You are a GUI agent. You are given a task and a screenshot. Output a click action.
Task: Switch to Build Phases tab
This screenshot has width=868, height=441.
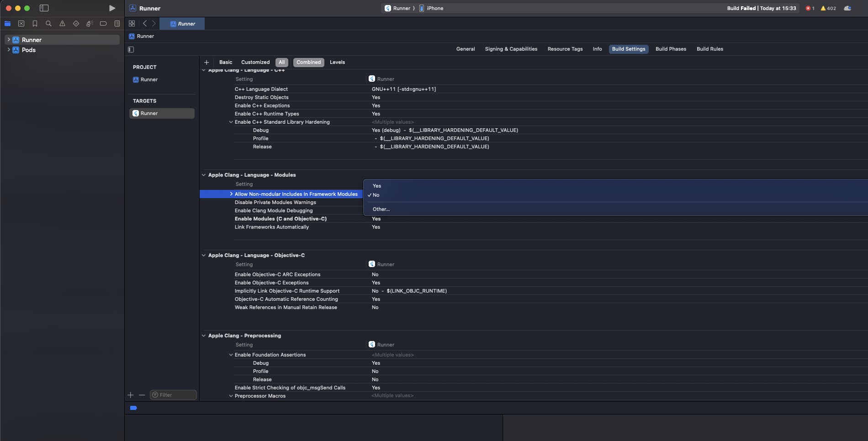pyautogui.click(x=670, y=49)
